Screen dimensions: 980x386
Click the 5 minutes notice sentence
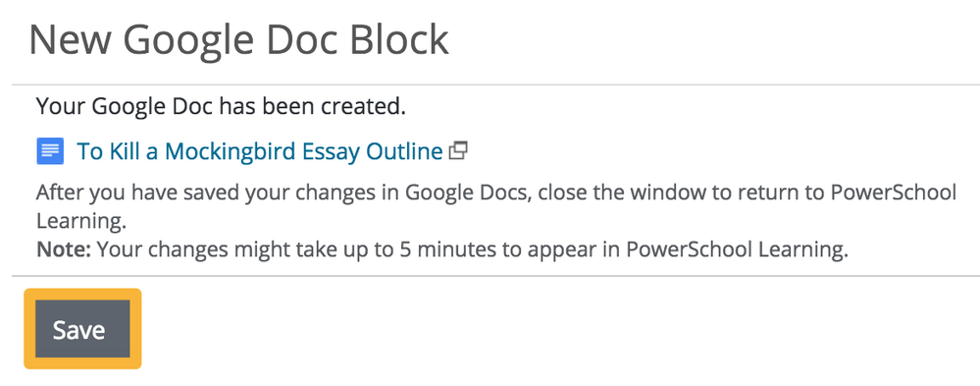coord(442,249)
